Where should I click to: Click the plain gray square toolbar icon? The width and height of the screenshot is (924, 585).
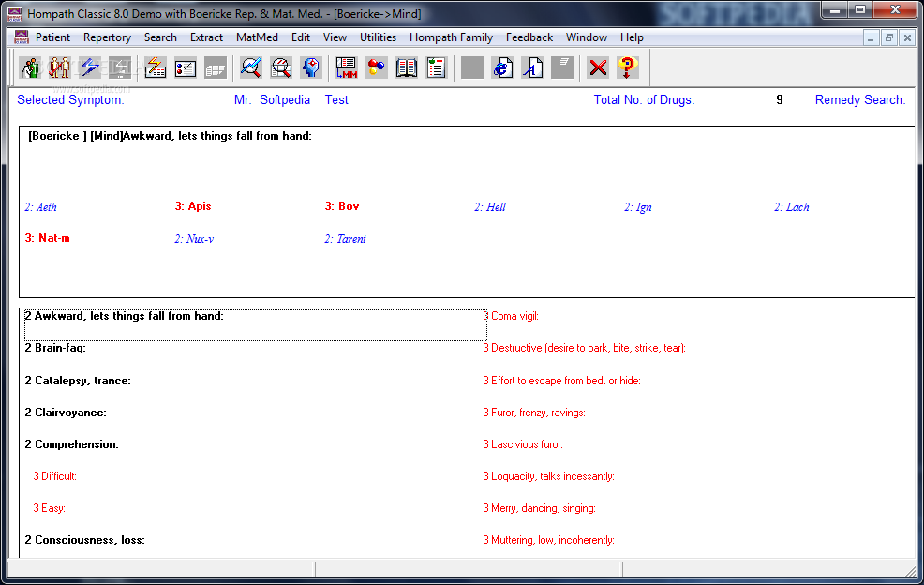click(472, 67)
